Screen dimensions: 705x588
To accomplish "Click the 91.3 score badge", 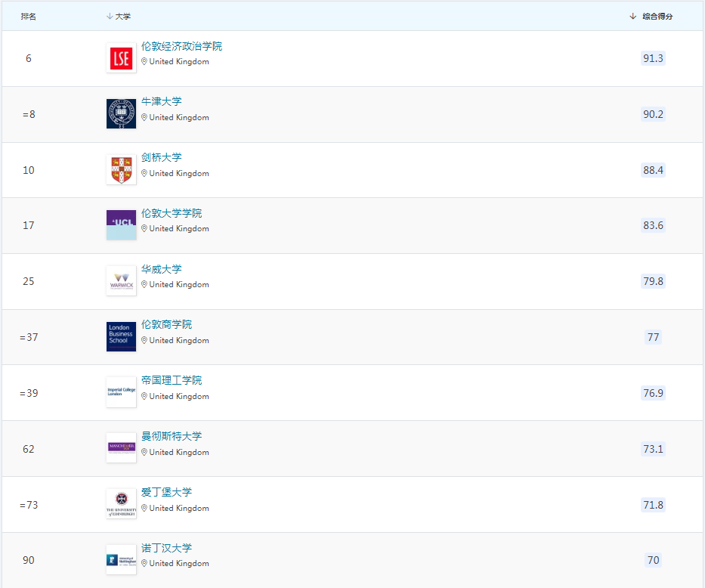I will click(x=653, y=58).
